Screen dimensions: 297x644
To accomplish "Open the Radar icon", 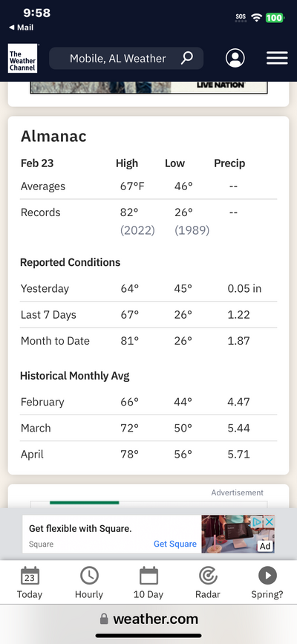I will 208,576.
